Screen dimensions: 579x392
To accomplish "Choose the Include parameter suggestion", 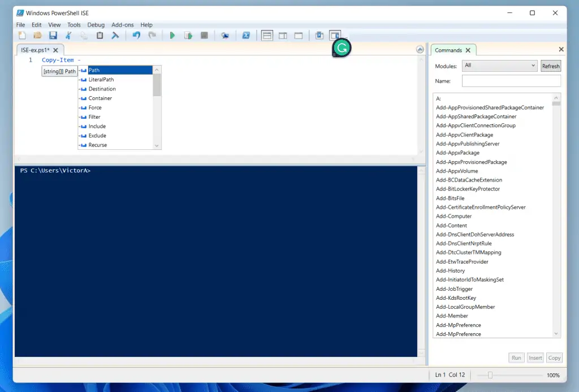I will [x=115, y=126].
